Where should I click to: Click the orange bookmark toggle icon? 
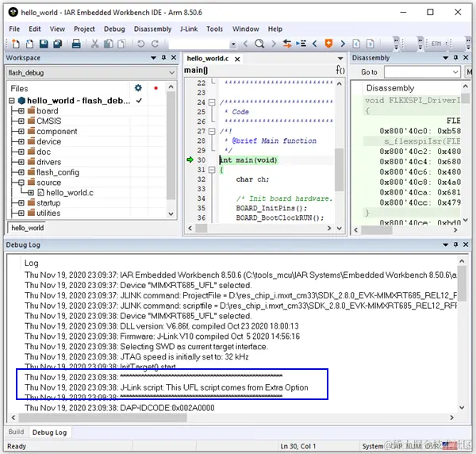tap(328, 44)
